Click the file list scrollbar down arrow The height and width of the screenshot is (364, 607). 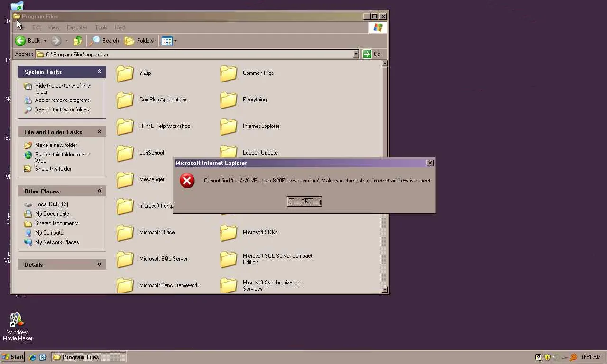(x=385, y=290)
